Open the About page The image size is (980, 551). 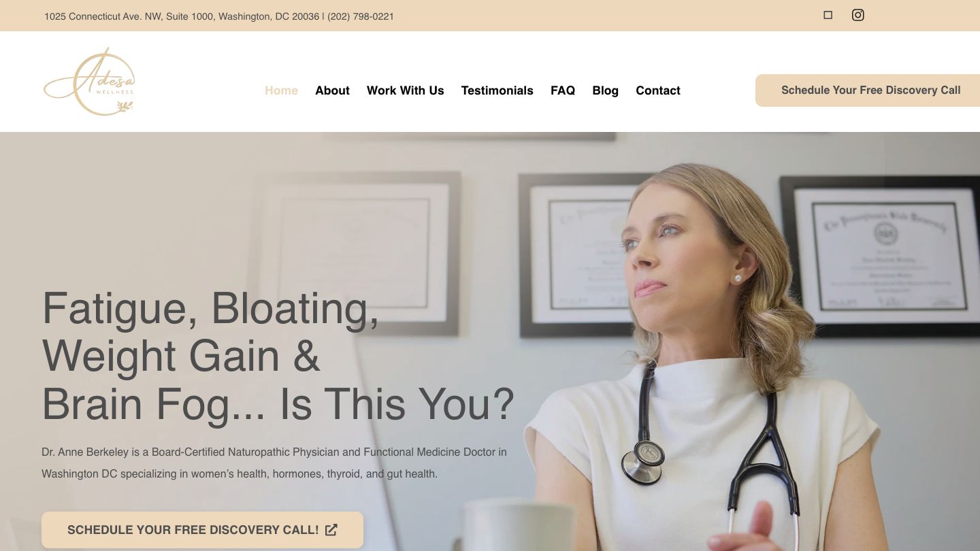[x=332, y=90]
